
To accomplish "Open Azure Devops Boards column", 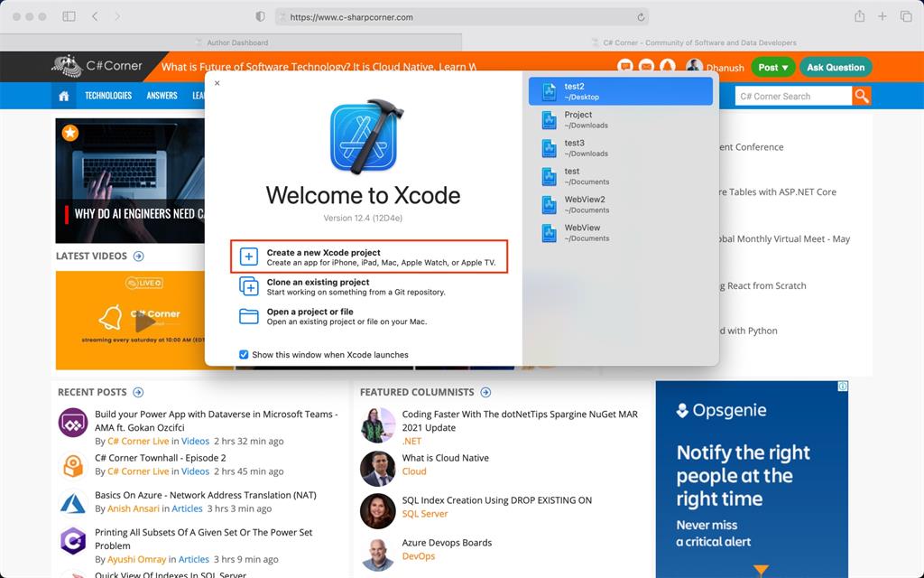I will click(x=447, y=543).
